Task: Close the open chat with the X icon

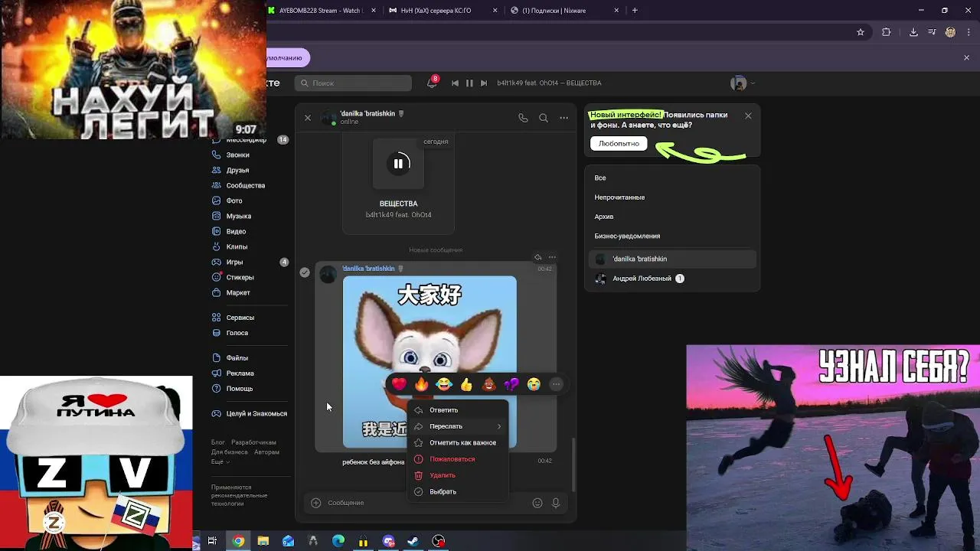Action: pyautogui.click(x=308, y=118)
